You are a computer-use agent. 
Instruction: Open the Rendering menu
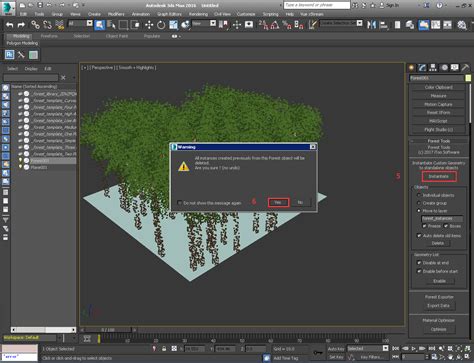(x=198, y=14)
